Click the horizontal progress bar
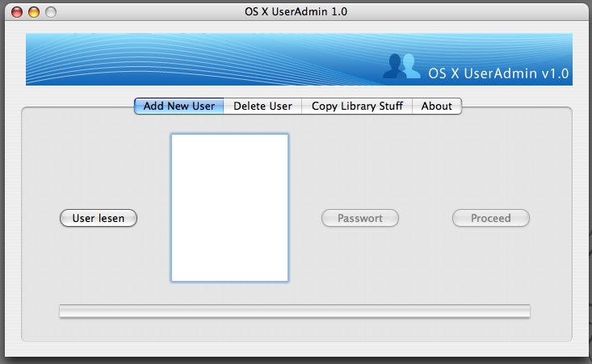592x364 pixels. pyautogui.click(x=295, y=312)
